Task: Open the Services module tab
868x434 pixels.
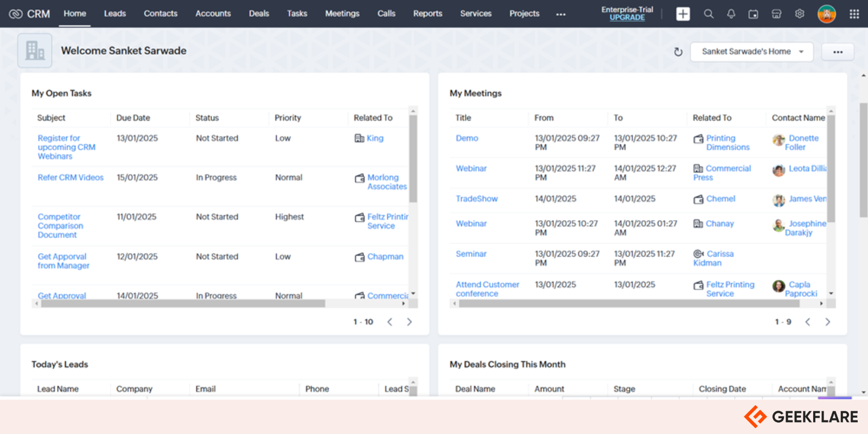Action: 476,14
